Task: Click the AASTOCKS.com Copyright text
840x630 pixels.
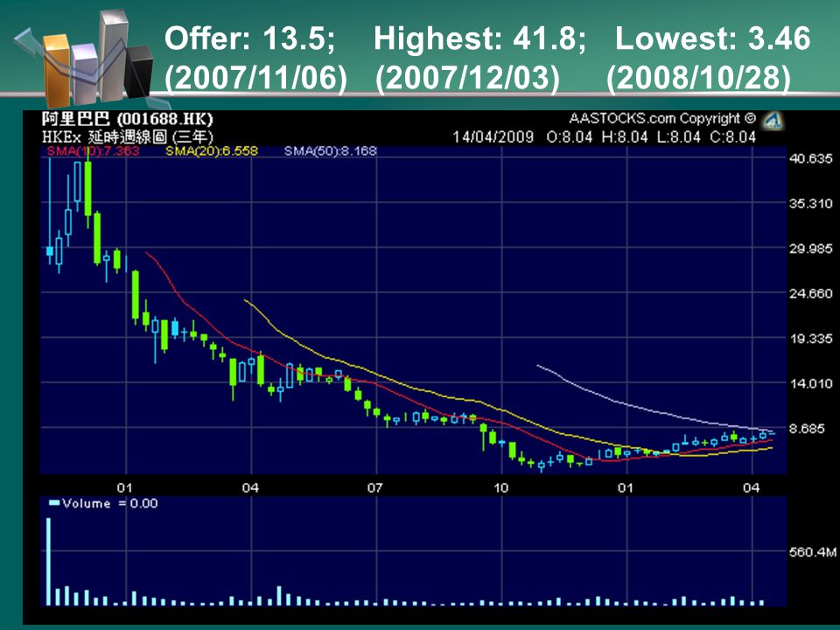Action: 662,118
